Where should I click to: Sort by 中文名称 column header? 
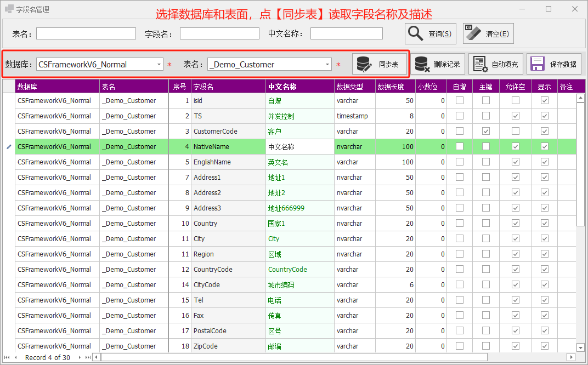[x=300, y=87]
